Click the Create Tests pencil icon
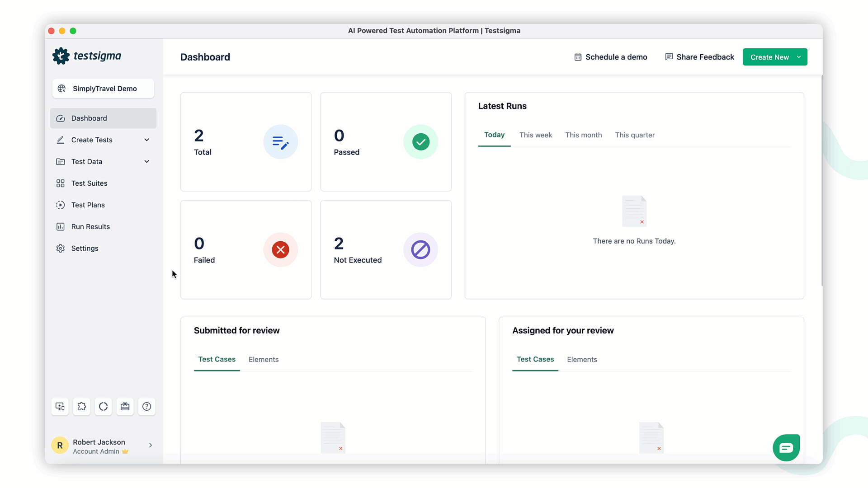868x488 pixels. 60,140
